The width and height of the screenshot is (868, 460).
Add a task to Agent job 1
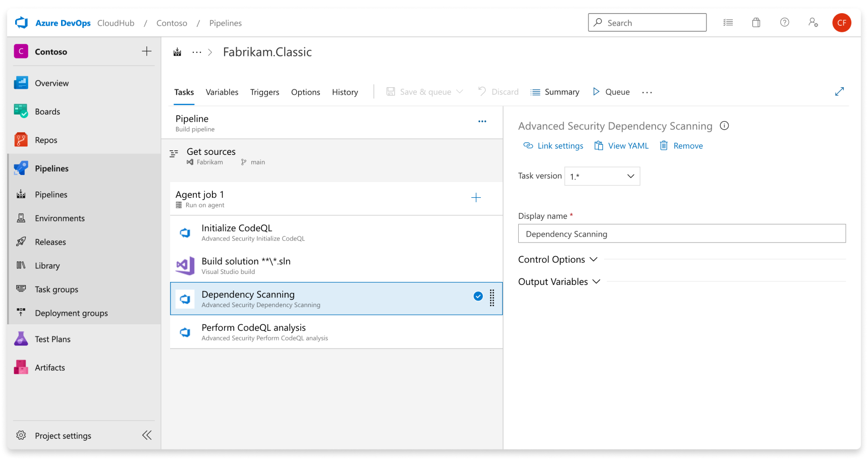click(476, 198)
